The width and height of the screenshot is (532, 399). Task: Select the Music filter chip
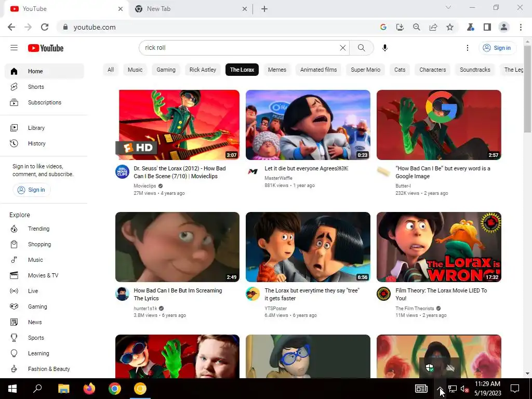pyautogui.click(x=135, y=70)
